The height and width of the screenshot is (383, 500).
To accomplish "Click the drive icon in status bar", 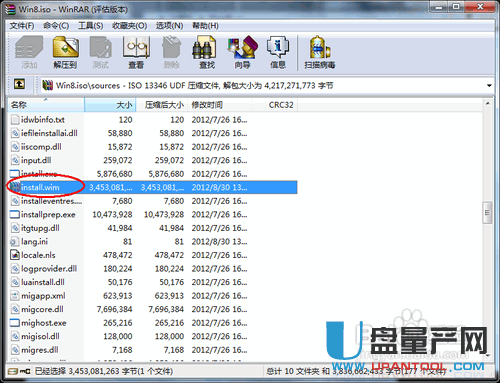I will (12, 371).
